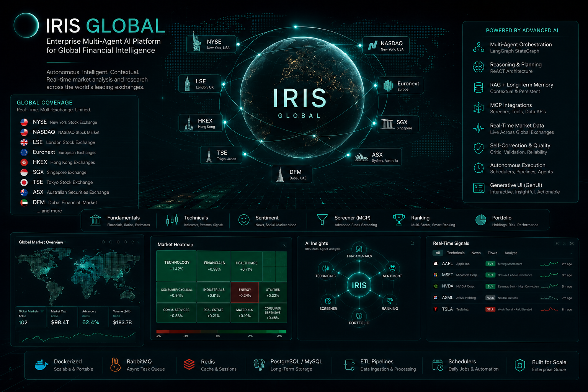Click the Generative UI icon
Image resolution: width=588 pixels, height=392 pixels.
click(479, 188)
